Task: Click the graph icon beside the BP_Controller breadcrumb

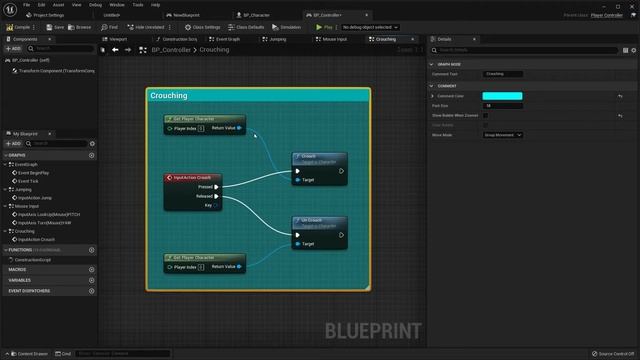Action: click(x=143, y=50)
